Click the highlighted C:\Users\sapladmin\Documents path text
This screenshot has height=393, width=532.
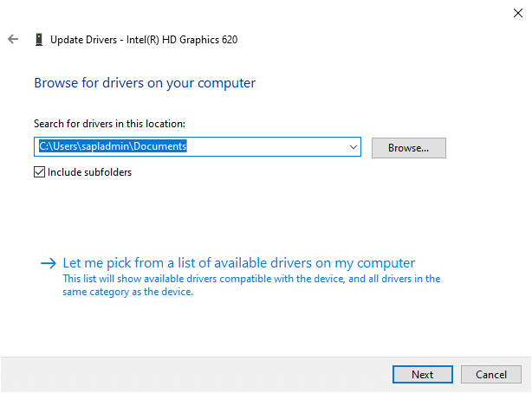(x=113, y=147)
